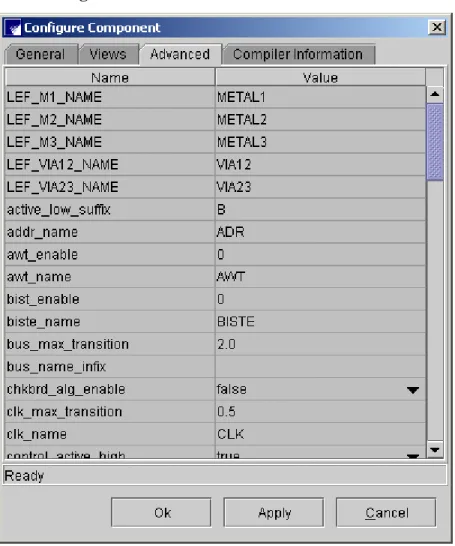This screenshot has height=546, width=455.
Task: Select the LEF_VIA12_NAME row name
Action: click(110, 165)
